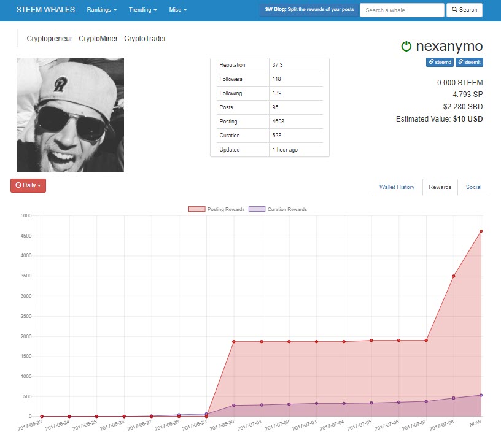This screenshot has height=448, width=501.
Task: Click the magnifier icon in Search button
Action: pos(454,10)
